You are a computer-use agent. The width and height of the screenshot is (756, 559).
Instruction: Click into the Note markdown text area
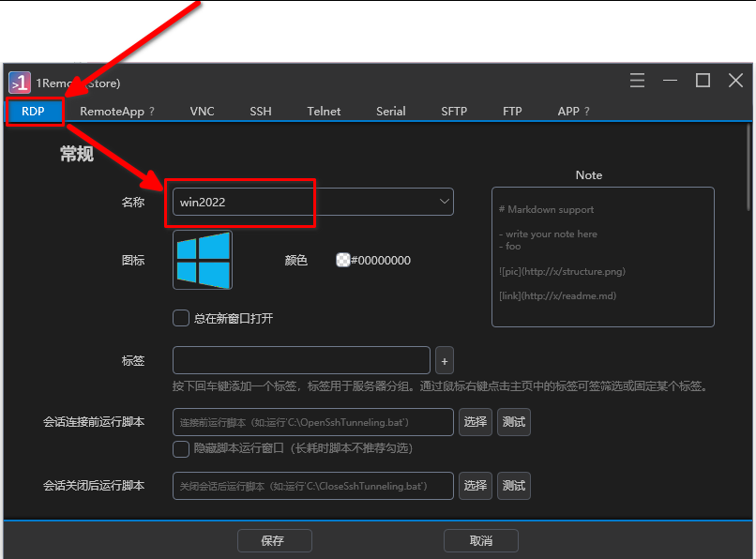pos(602,256)
